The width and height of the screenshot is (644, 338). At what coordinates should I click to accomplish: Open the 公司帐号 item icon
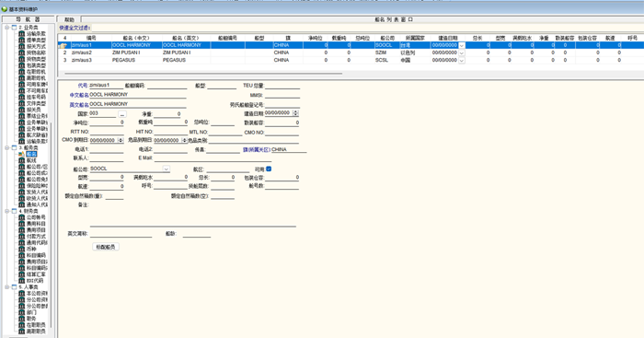(22, 217)
